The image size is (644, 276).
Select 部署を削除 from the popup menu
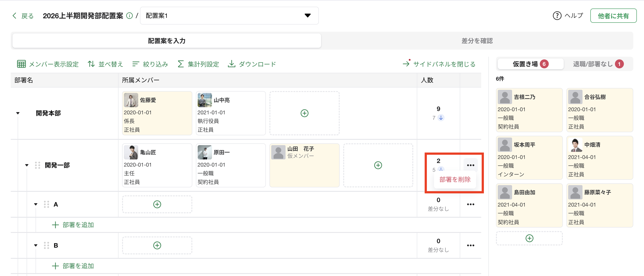click(x=455, y=180)
